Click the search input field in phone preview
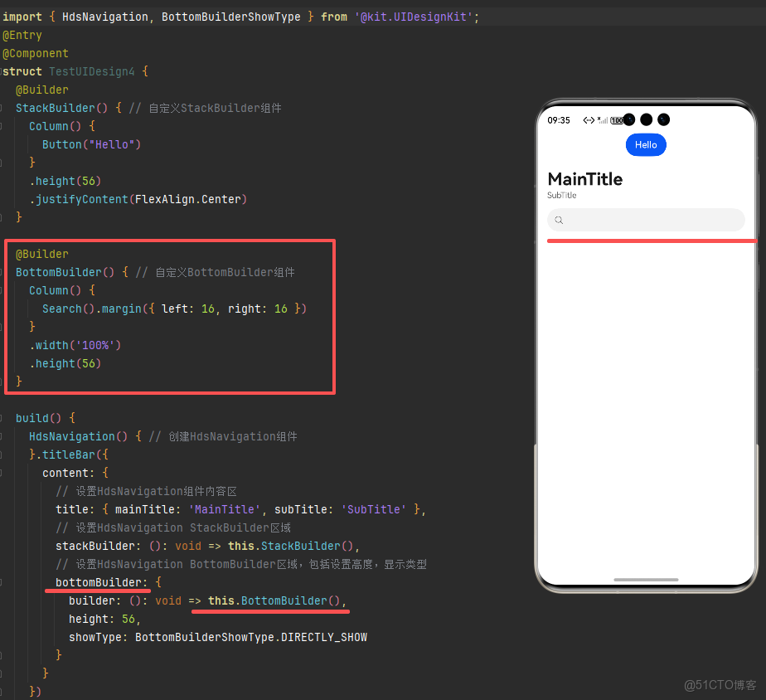This screenshot has height=700, width=766. click(646, 220)
